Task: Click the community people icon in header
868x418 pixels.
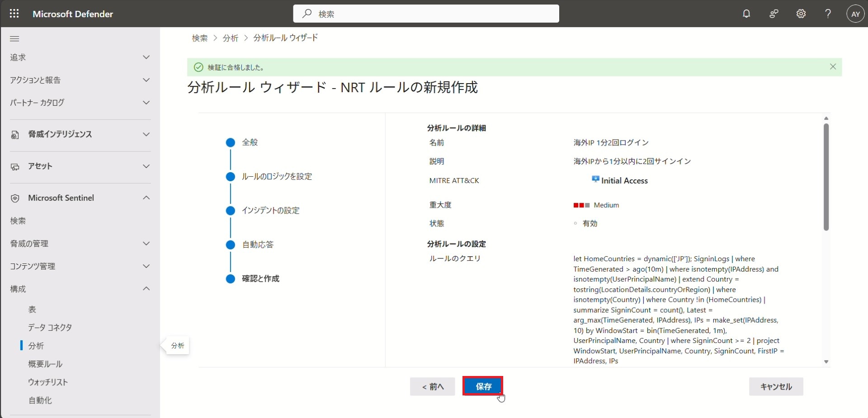Action: [x=774, y=14]
